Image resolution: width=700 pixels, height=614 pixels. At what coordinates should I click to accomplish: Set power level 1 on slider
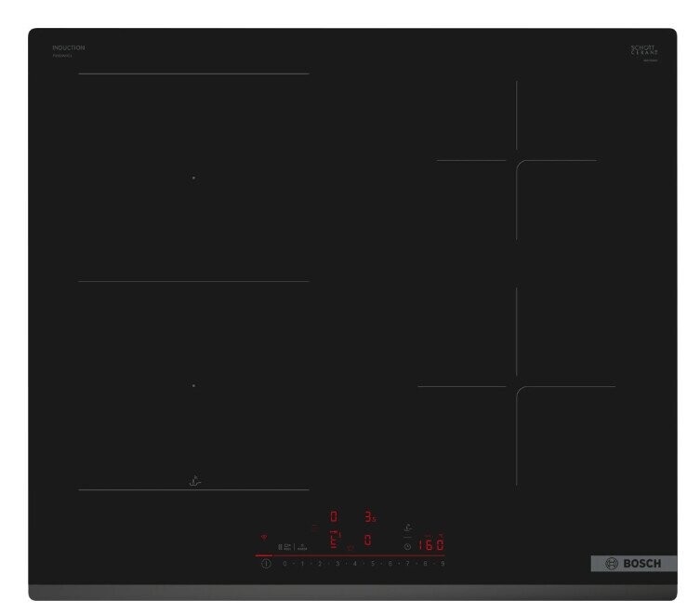(x=302, y=564)
